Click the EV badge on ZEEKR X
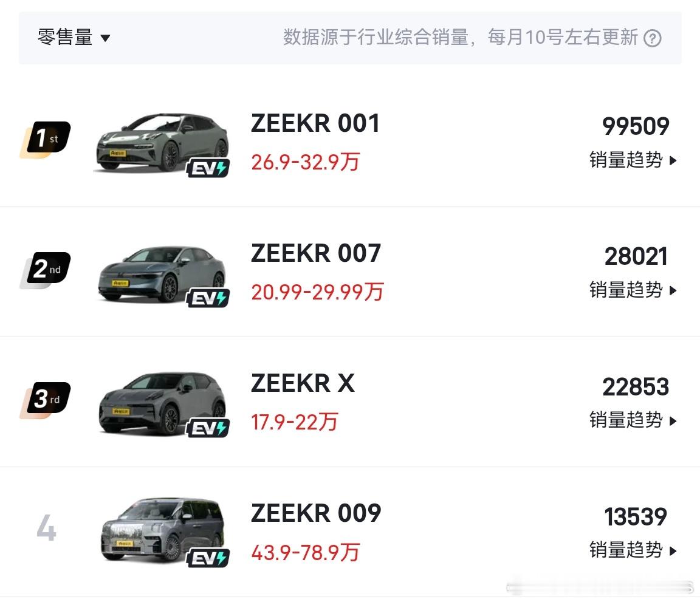Viewport: 700px width, 602px height. pyautogui.click(x=208, y=428)
